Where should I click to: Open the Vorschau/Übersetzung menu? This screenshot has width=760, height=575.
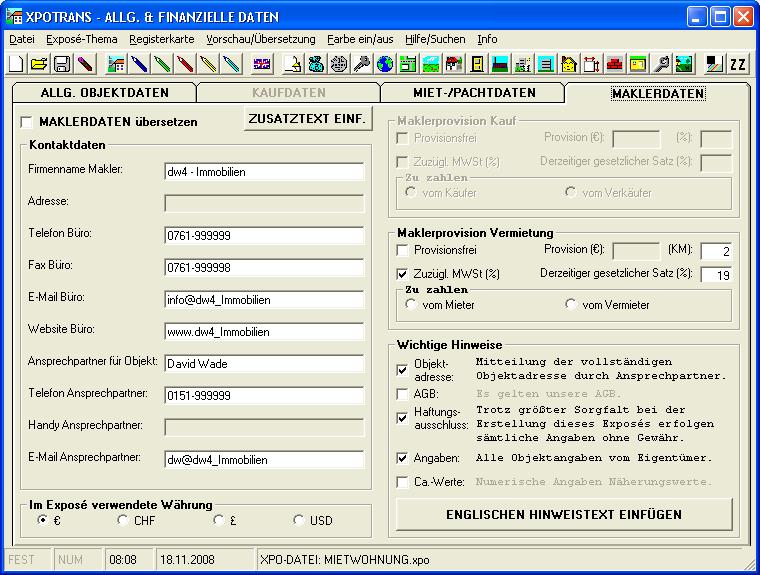click(x=260, y=39)
